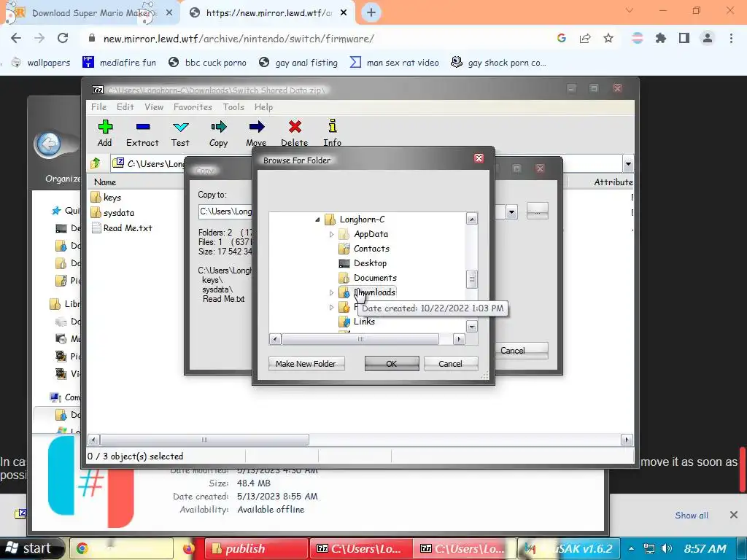The height and width of the screenshot is (560, 747).
Task: Go up one folder level in 7-Zip
Action: (96, 163)
